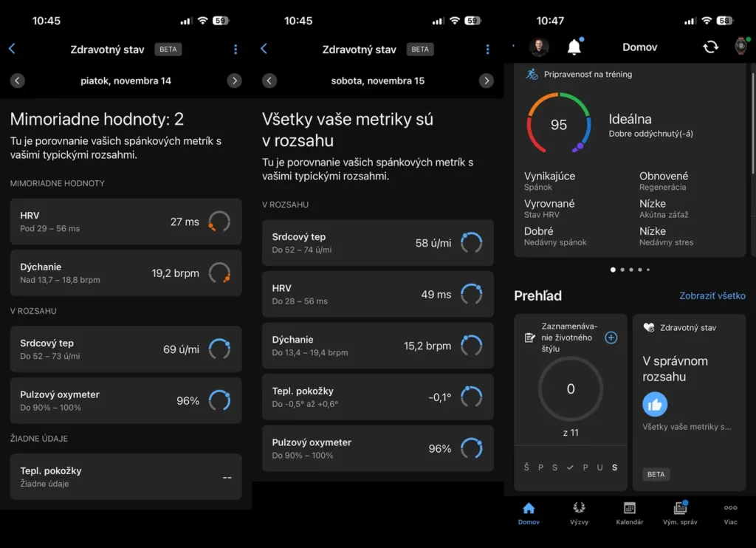The image size is (756, 548).
Task: Select the Výzvy icon in bottom navigation
Action: (579, 513)
